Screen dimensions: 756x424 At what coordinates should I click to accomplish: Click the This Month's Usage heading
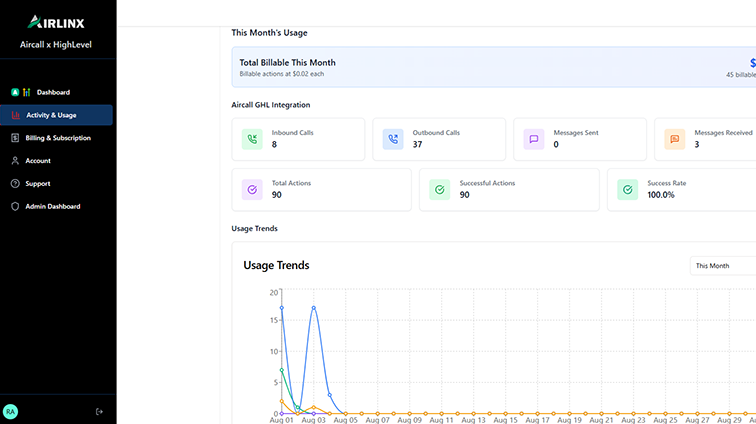click(269, 33)
